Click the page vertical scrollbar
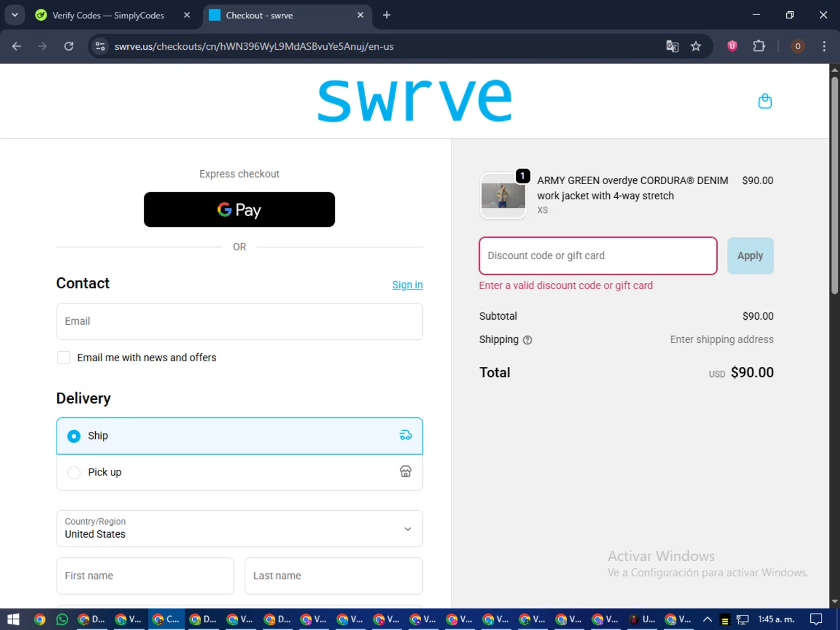This screenshot has height=630, width=840. tap(834, 185)
